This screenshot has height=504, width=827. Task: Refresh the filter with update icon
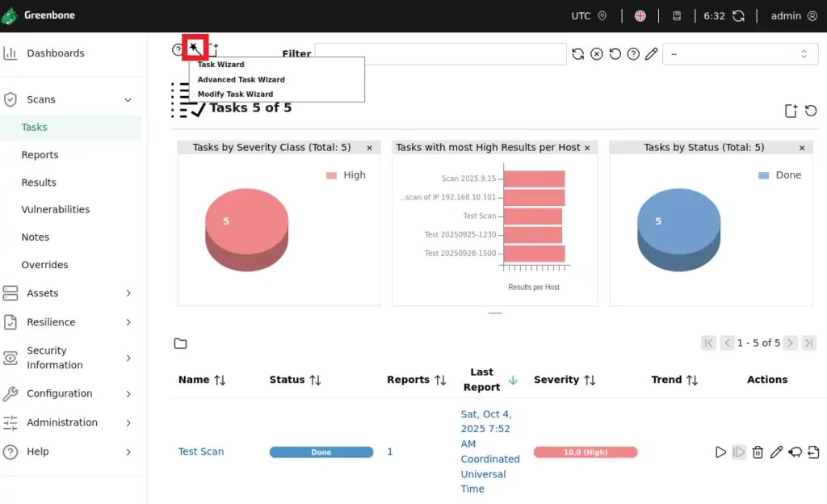point(578,54)
